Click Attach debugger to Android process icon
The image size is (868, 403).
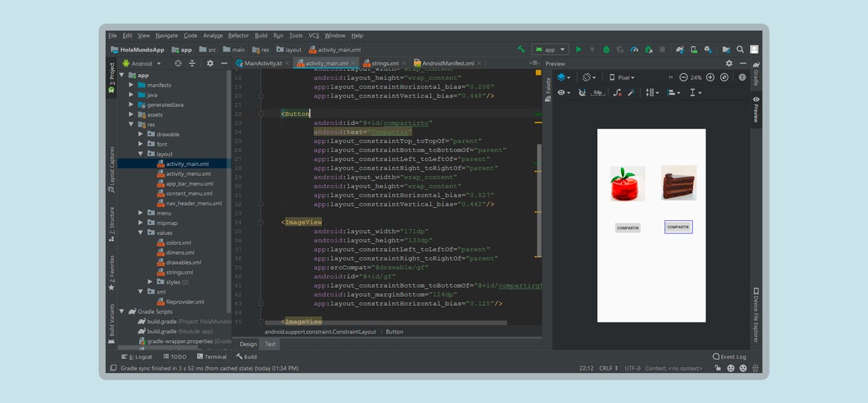[649, 49]
